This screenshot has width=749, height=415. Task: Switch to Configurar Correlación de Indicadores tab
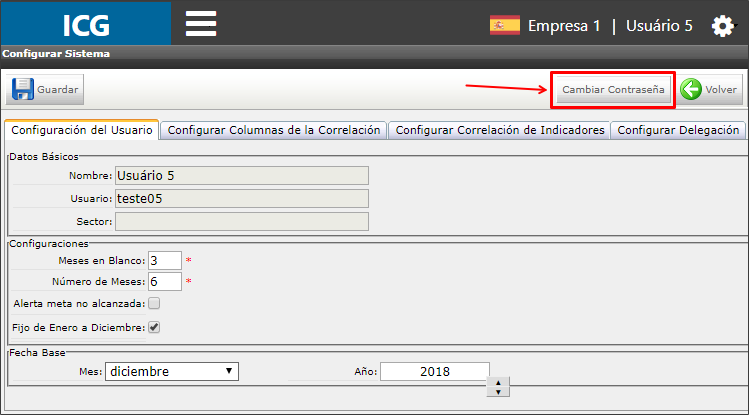point(500,130)
